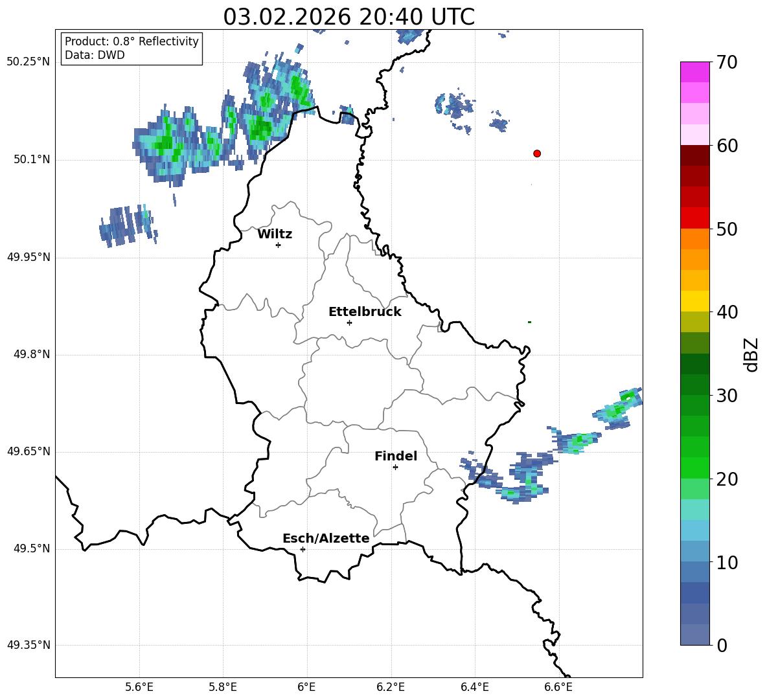Click the latitude label 49.5°N

coord(32,548)
